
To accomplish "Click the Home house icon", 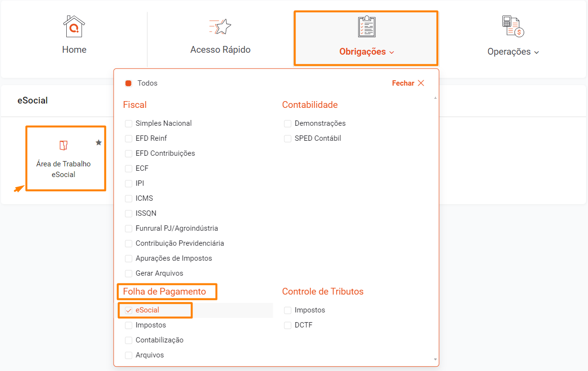I will (74, 26).
